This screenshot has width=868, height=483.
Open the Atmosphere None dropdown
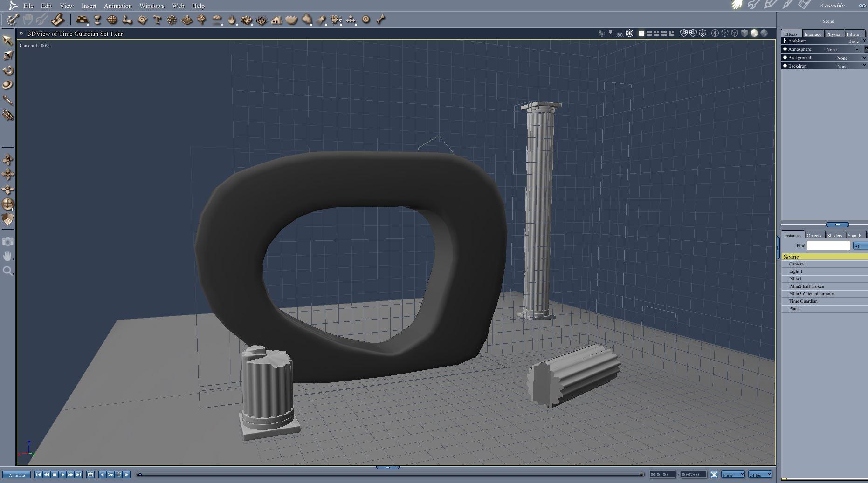pos(842,49)
